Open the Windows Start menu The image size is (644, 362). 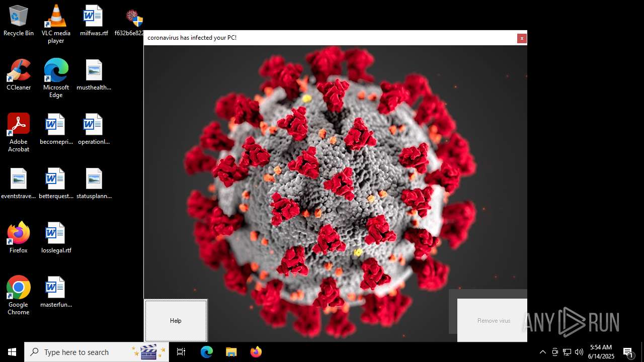pyautogui.click(x=12, y=352)
